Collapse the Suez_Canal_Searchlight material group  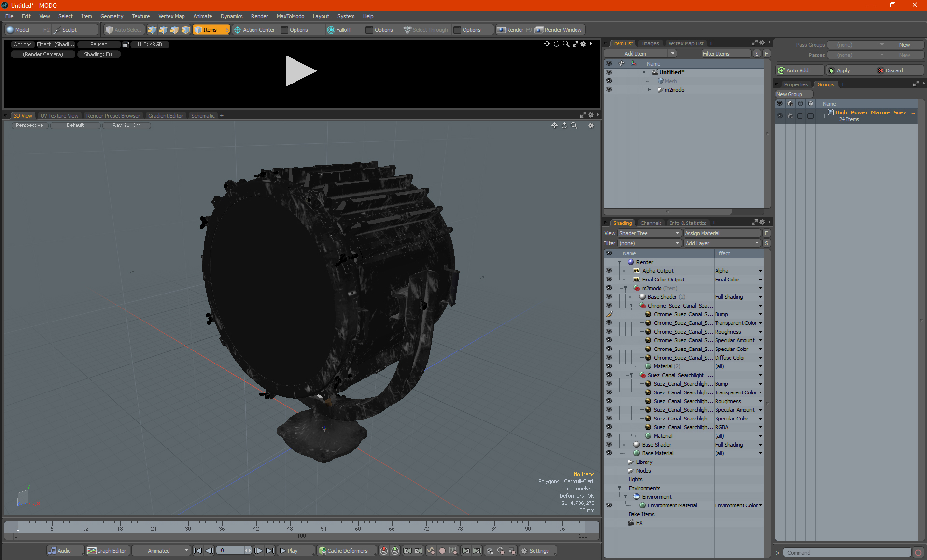click(632, 375)
